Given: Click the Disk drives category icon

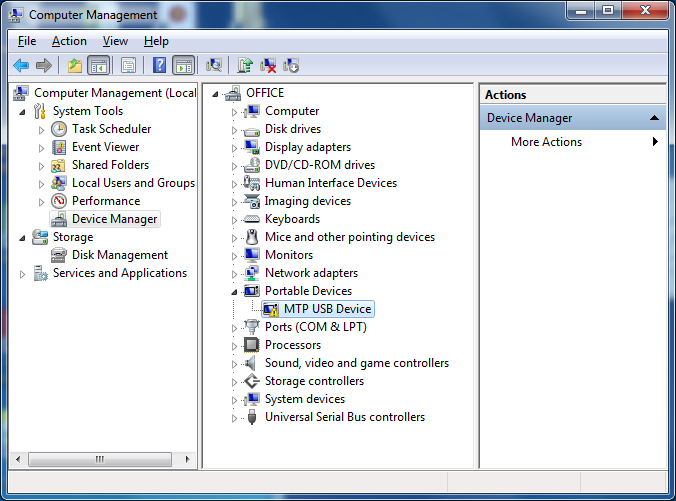Looking at the screenshot, I should 251,131.
